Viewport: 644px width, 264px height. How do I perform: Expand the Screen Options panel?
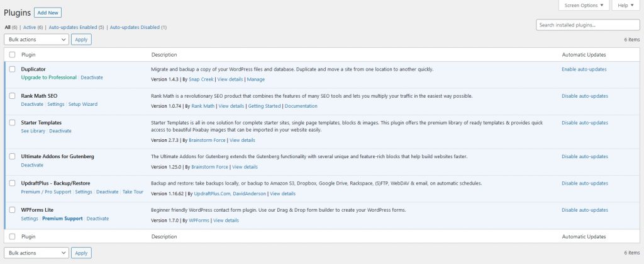tap(583, 6)
